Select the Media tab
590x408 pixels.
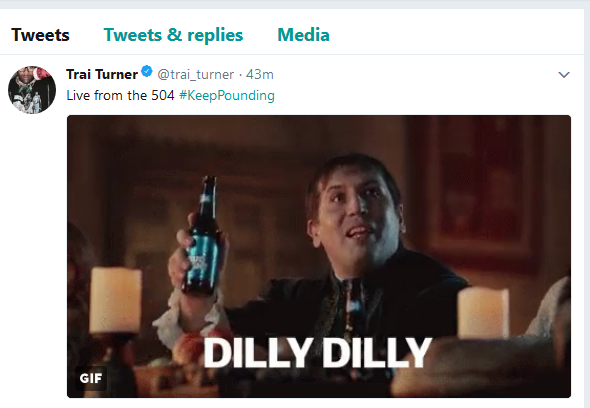303,35
